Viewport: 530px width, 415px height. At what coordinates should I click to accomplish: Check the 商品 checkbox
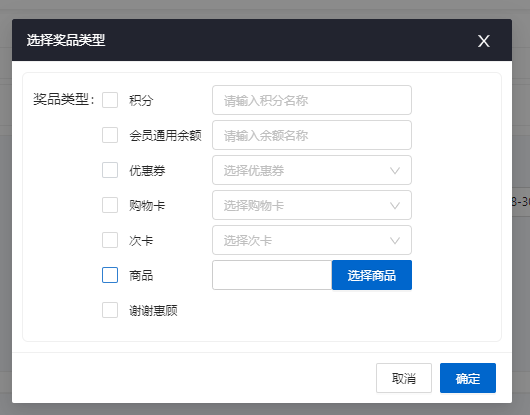tap(110, 275)
